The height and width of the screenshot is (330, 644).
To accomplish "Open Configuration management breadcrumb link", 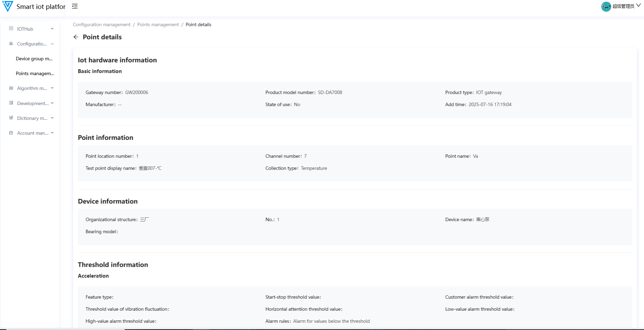I will [102, 24].
